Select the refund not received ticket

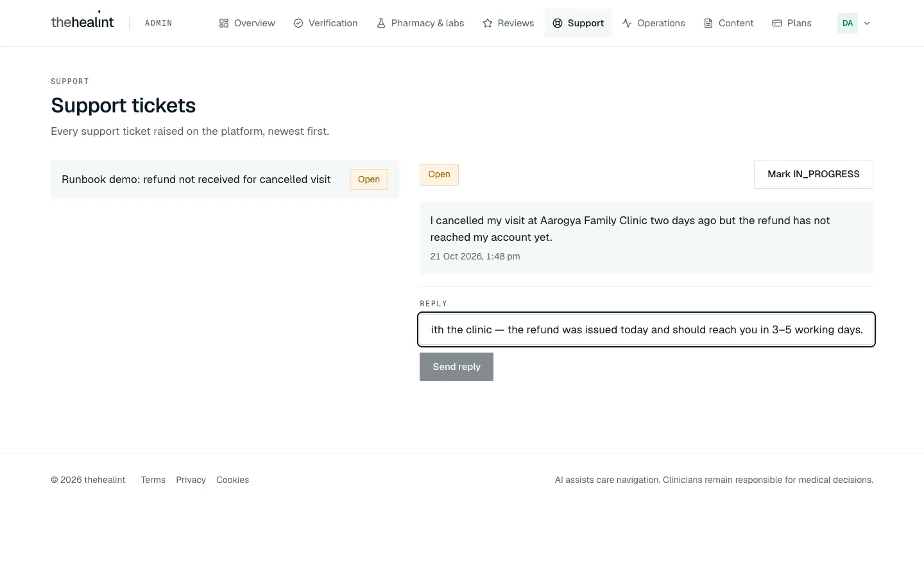(x=225, y=179)
